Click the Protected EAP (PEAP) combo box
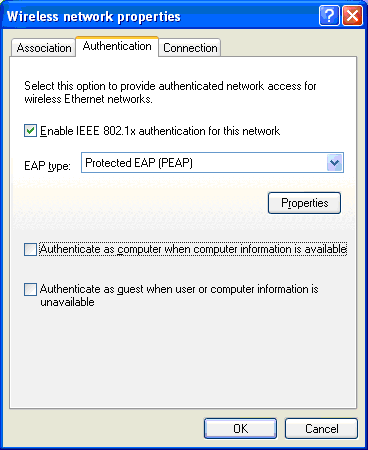This screenshot has width=368, height=450. 212,163
